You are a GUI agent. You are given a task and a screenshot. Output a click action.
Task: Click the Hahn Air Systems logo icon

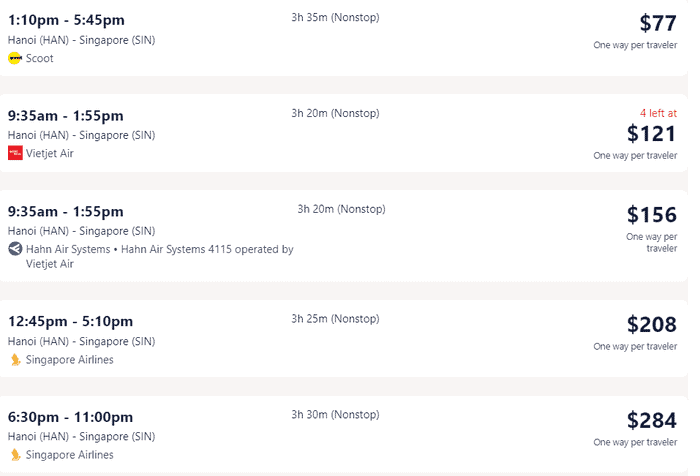[x=15, y=249]
